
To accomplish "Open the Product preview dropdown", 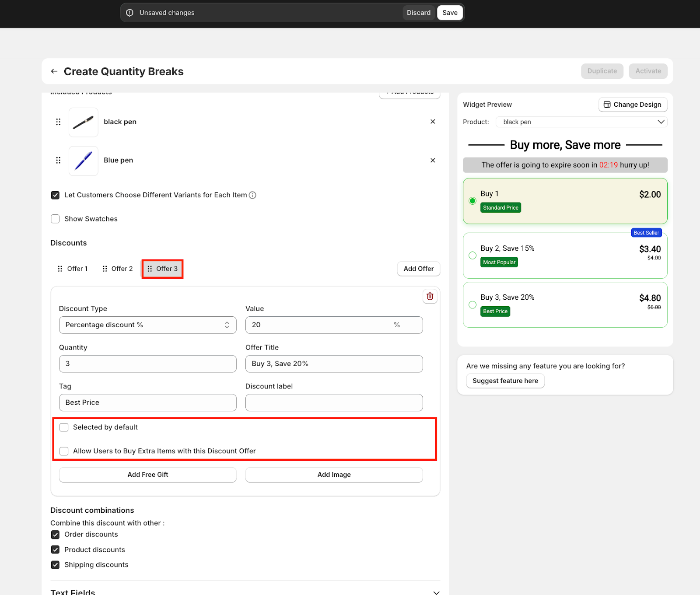I will (581, 122).
